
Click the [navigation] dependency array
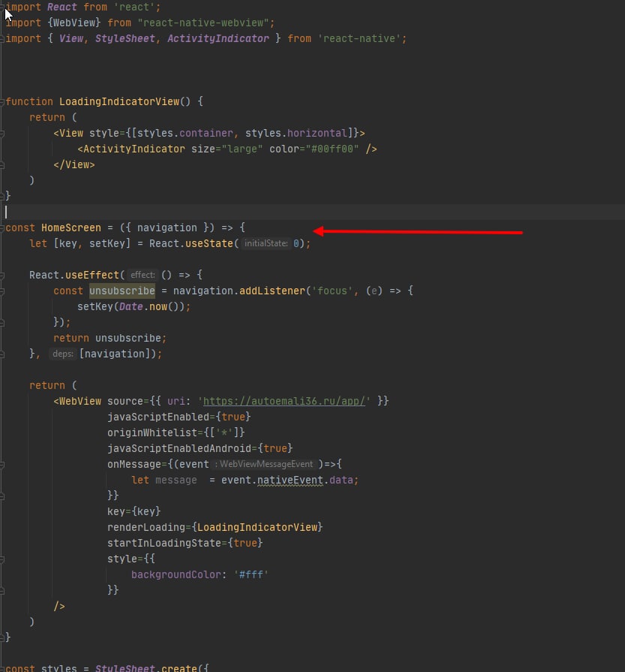pos(115,354)
